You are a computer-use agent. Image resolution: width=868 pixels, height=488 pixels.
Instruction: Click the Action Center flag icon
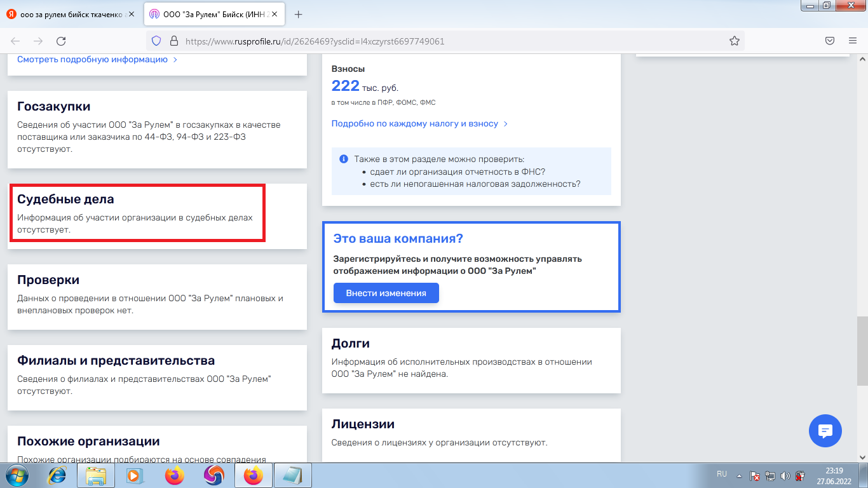pyautogui.click(x=756, y=475)
